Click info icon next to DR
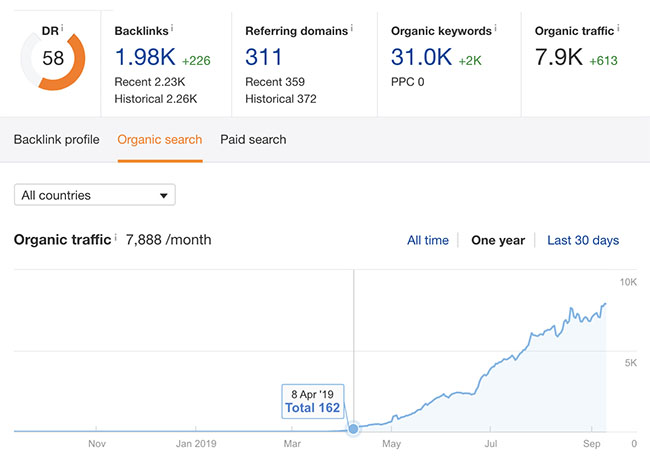 [62, 28]
